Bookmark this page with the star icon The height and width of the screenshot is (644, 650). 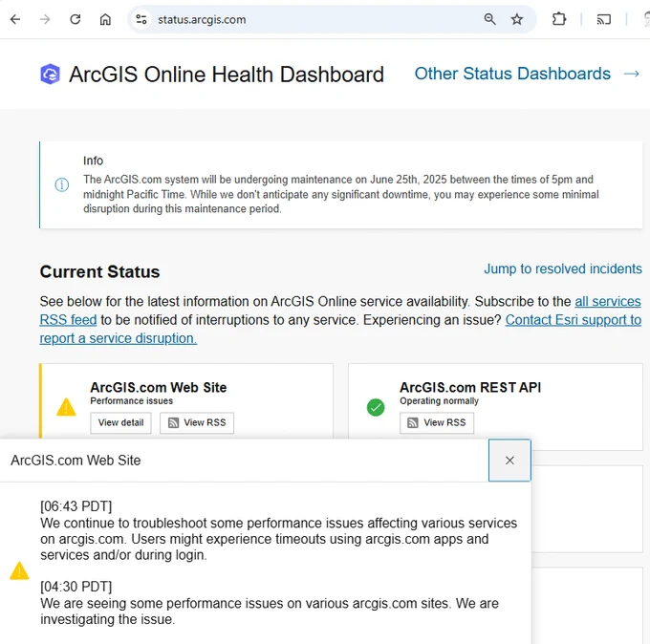coord(516,19)
